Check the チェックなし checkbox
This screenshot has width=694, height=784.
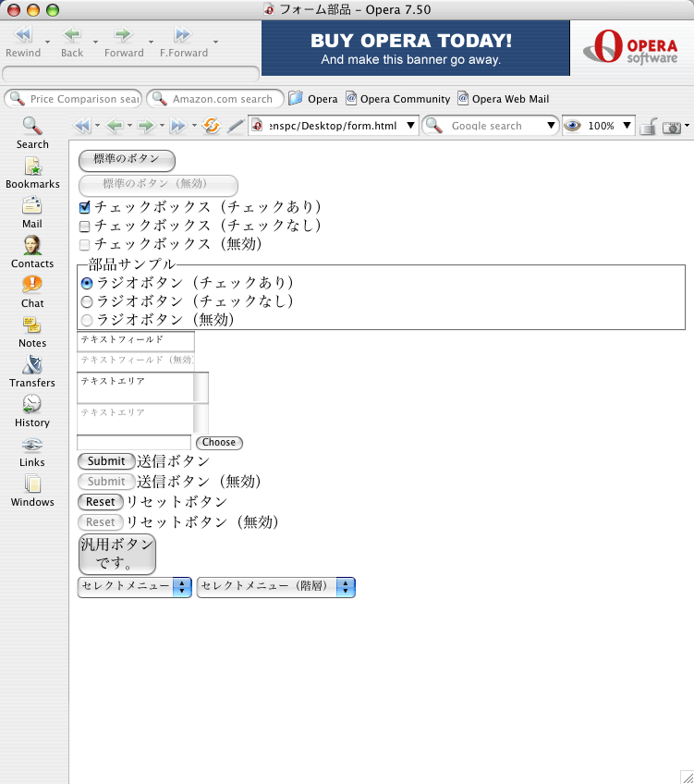[85, 226]
